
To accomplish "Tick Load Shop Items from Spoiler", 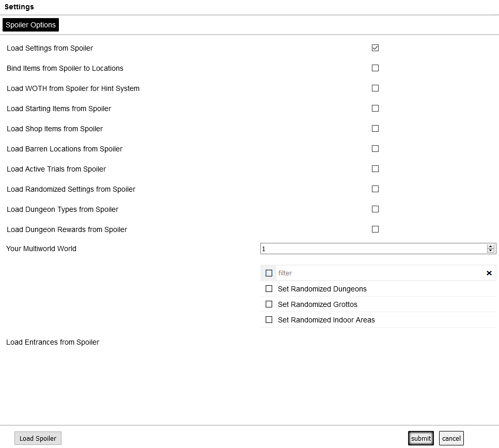I will tap(375, 129).
